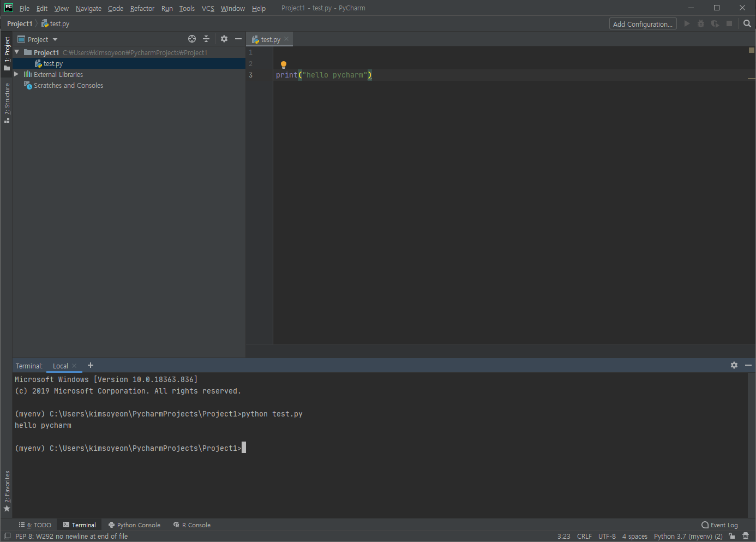Switch to Terminal tool window tab

tap(80, 525)
